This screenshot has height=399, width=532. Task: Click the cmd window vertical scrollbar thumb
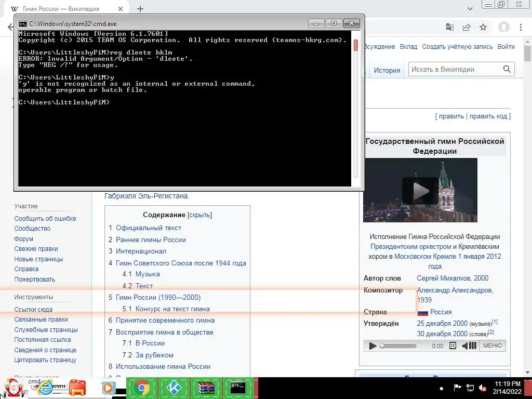355,45
